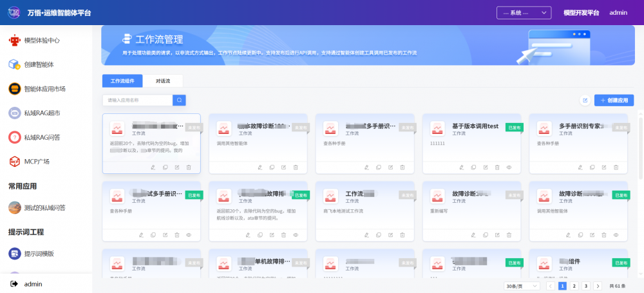Click the application name search field
Viewport: 644px width, 293px height.
(138, 100)
